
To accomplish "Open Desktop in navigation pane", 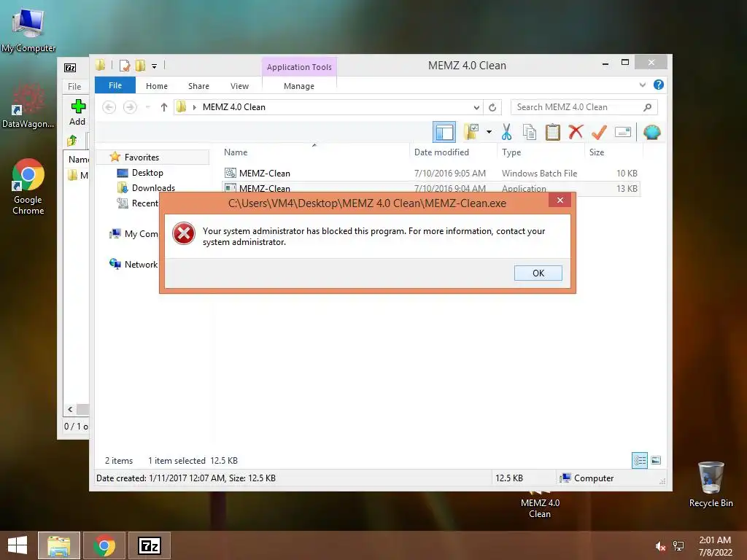I will tap(147, 172).
